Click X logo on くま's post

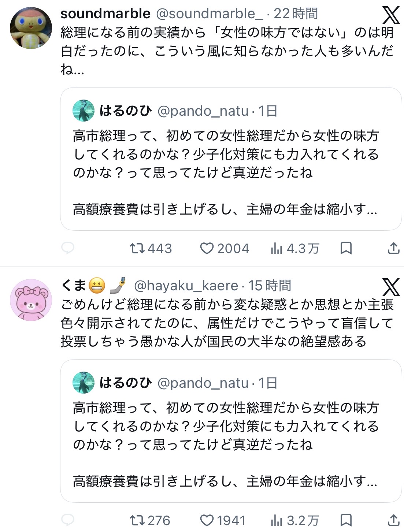[391, 287]
